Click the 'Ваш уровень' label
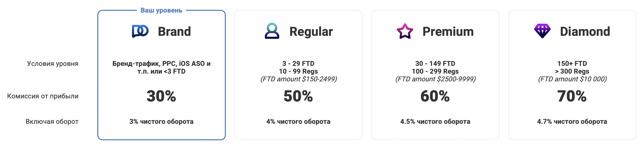The width and height of the screenshot is (644, 149). tap(161, 10)
